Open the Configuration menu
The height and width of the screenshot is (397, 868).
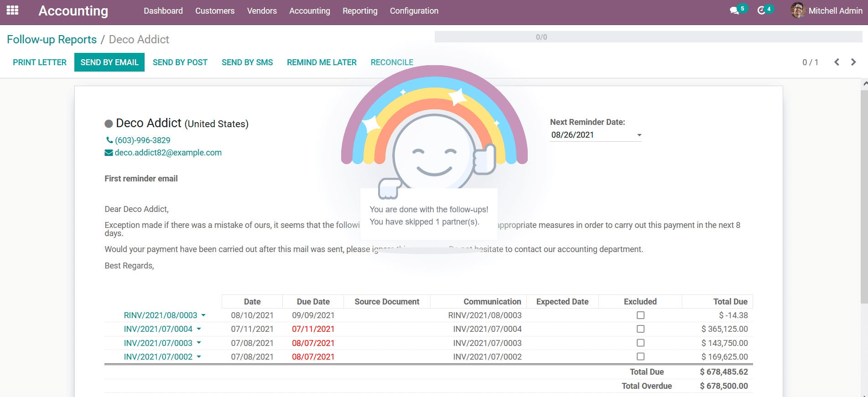coord(414,11)
